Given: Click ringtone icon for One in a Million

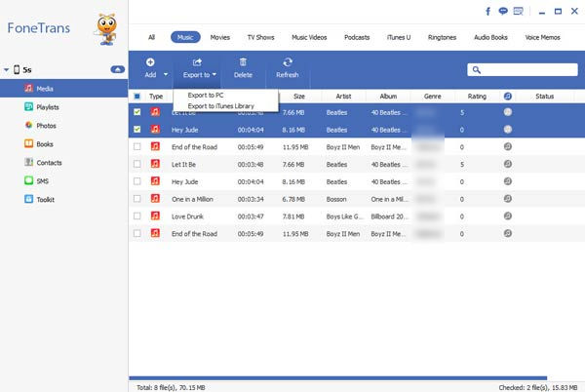Looking at the screenshot, I should click(508, 199).
